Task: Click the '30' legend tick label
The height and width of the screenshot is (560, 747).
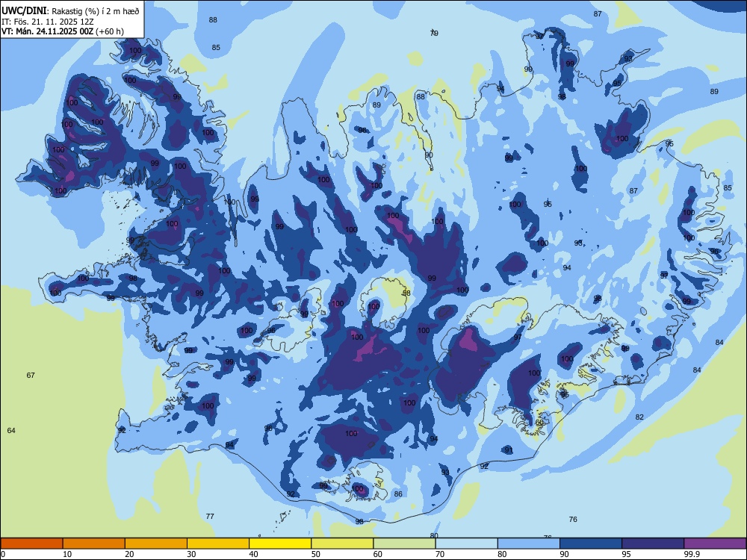Action: tap(191, 554)
